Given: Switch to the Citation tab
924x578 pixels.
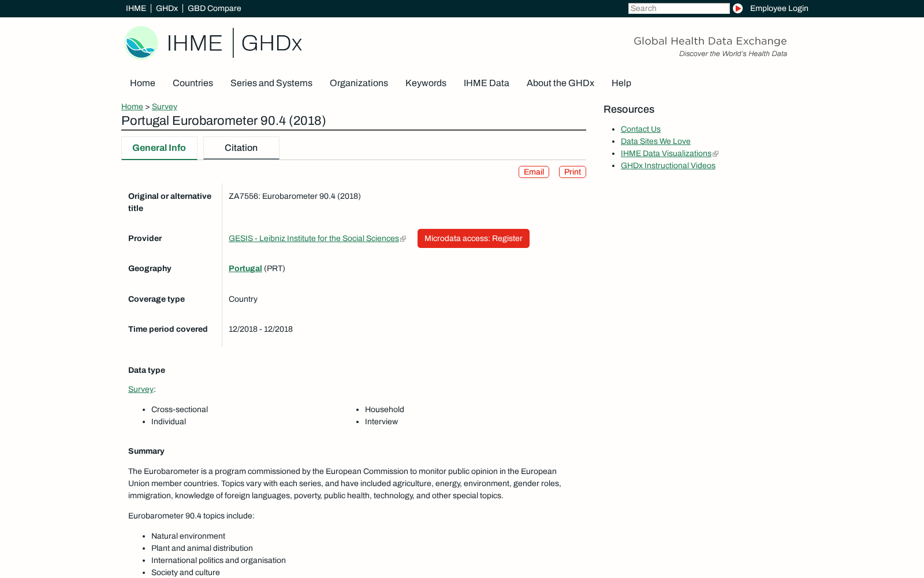Looking at the screenshot, I should pos(241,148).
